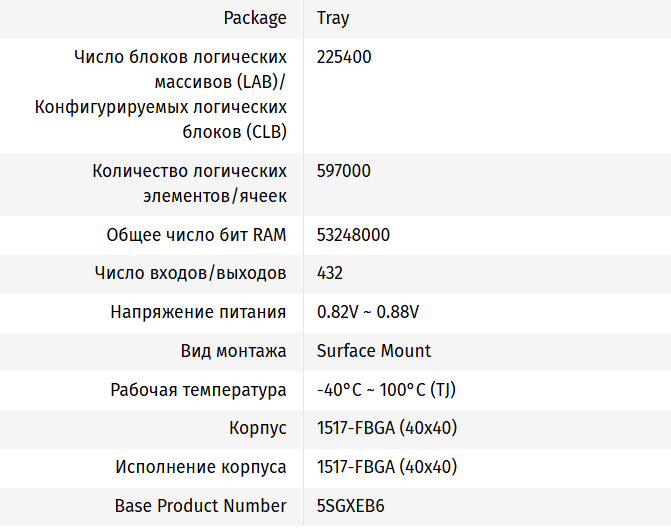
Task: Click the Число входов/выходов label
Action: (x=190, y=273)
